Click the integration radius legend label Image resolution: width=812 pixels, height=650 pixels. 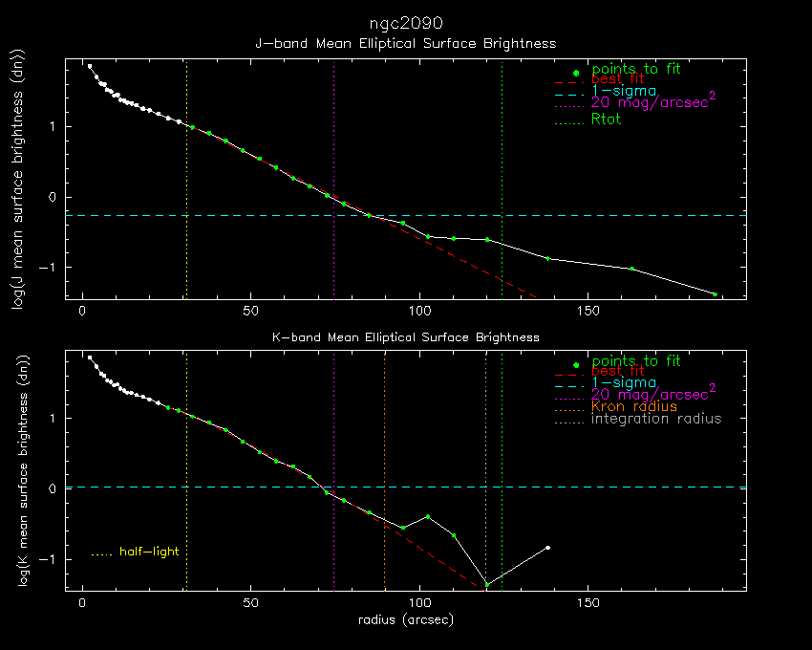[x=656, y=419]
